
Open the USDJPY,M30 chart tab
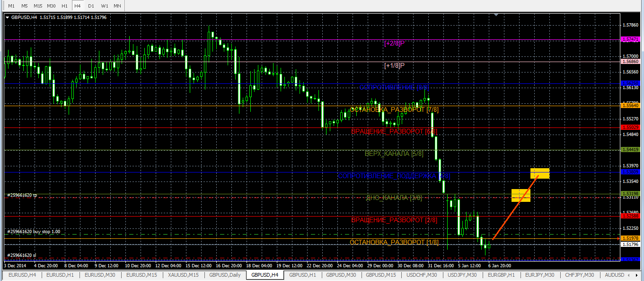pos(462,275)
